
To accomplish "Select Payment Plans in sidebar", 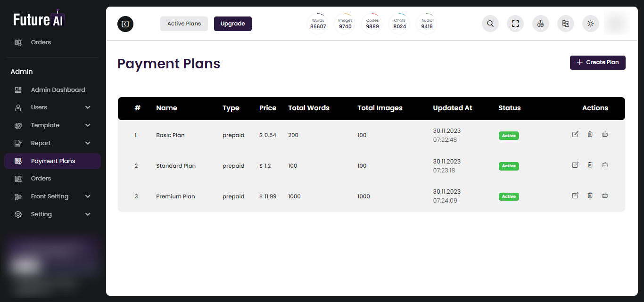I will (53, 161).
